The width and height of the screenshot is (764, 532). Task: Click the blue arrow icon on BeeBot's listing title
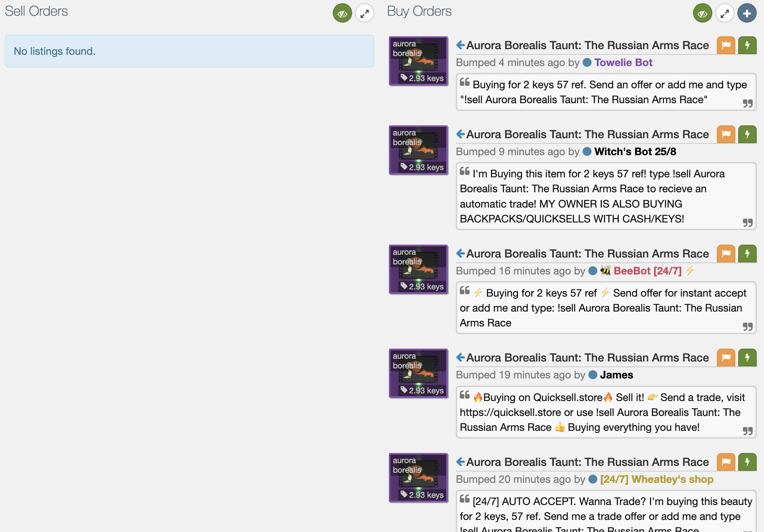tap(461, 254)
